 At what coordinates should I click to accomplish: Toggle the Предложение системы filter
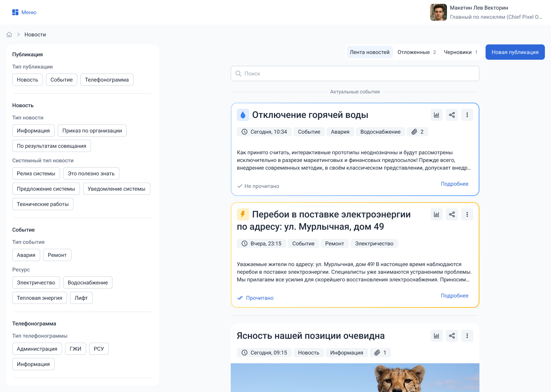46,189
